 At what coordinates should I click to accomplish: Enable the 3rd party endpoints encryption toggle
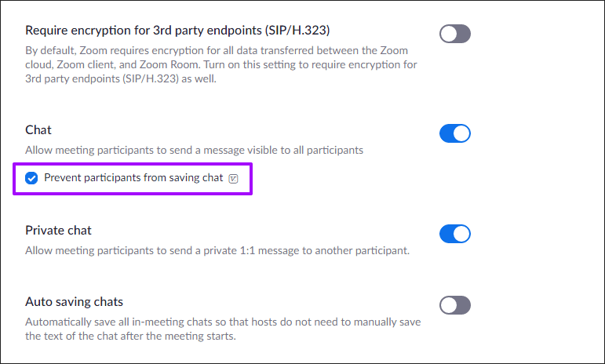pos(454,34)
